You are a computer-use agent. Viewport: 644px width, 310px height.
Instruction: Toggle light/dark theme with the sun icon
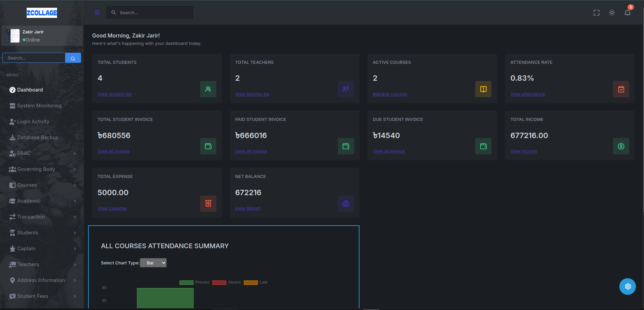pos(612,13)
